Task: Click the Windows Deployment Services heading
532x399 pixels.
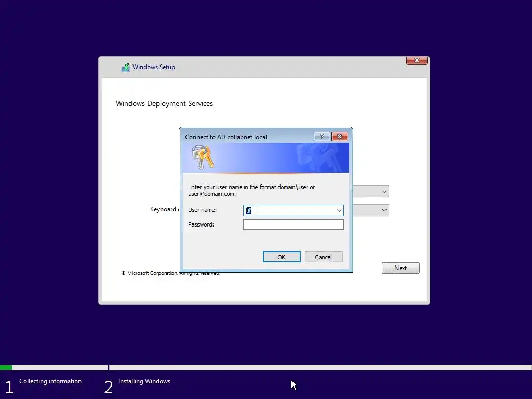Action: (x=164, y=103)
